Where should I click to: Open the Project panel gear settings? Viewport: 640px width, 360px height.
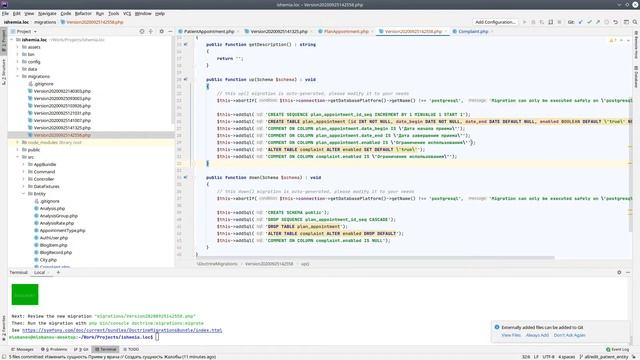click(x=161, y=31)
